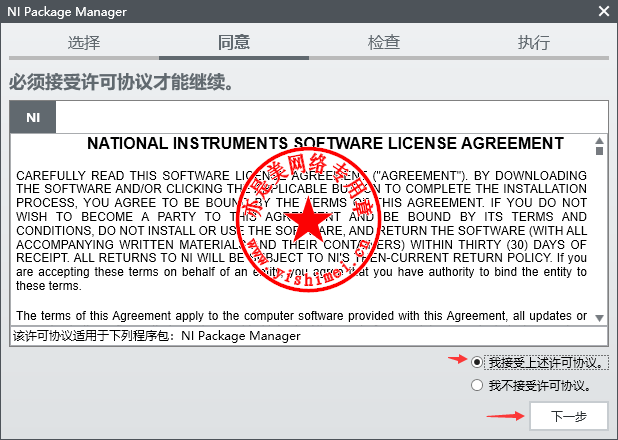This screenshot has height=440, width=618.
Task: Select "我接受上述许可协议" radio button
Action: click(x=477, y=362)
